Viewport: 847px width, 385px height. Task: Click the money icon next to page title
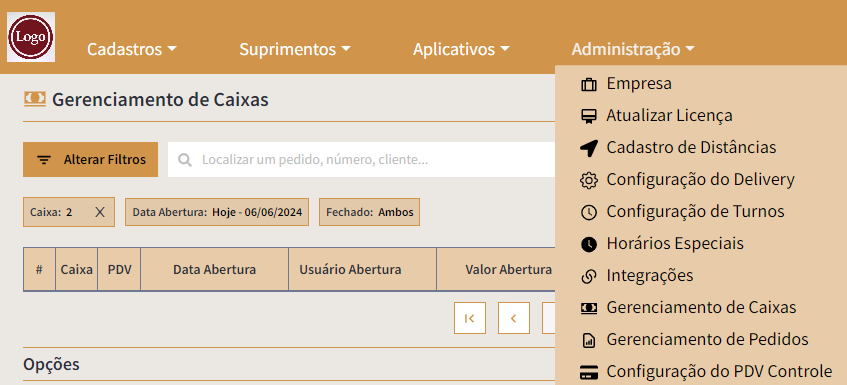(x=35, y=100)
